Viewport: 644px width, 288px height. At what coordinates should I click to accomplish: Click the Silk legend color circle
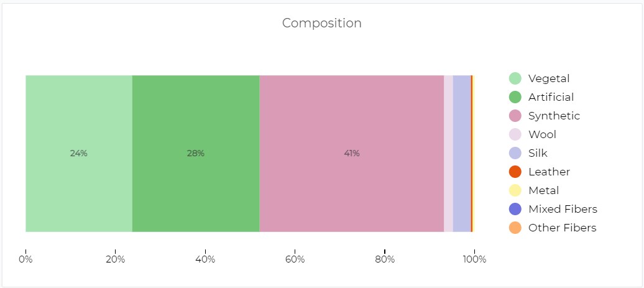[x=515, y=153]
